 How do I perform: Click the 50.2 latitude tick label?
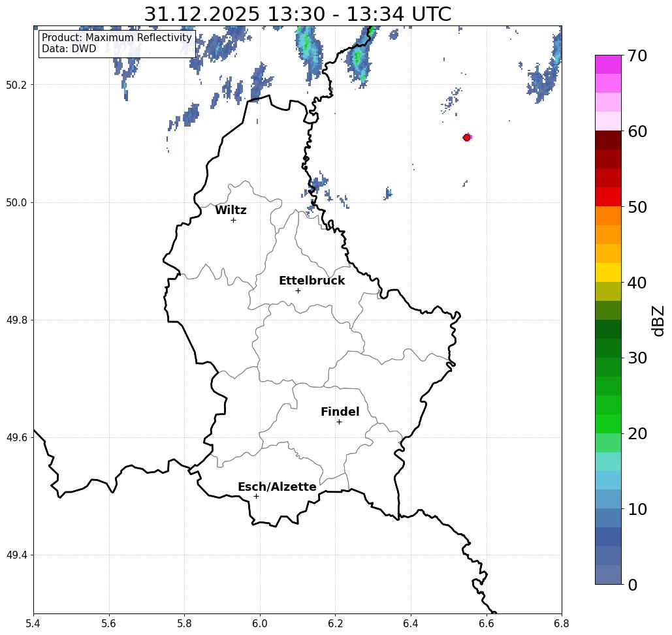[16, 85]
